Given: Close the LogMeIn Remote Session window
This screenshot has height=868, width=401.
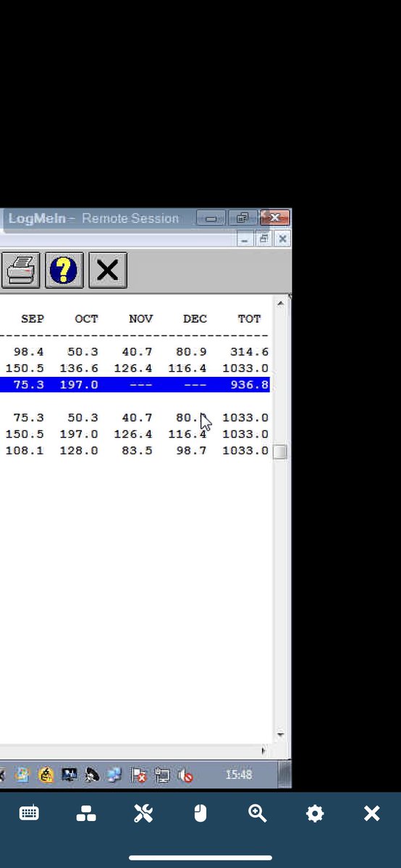Looking at the screenshot, I should (275, 218).
